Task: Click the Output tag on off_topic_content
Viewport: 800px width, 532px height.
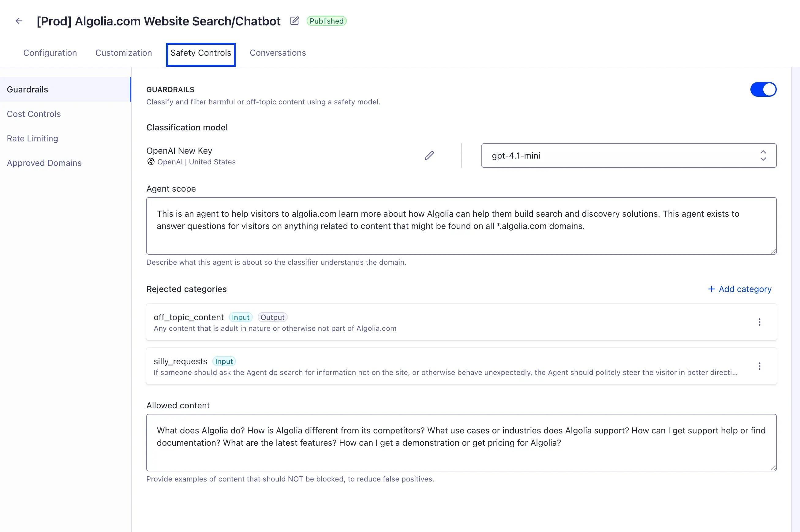Action: click(x=272, y=317)
